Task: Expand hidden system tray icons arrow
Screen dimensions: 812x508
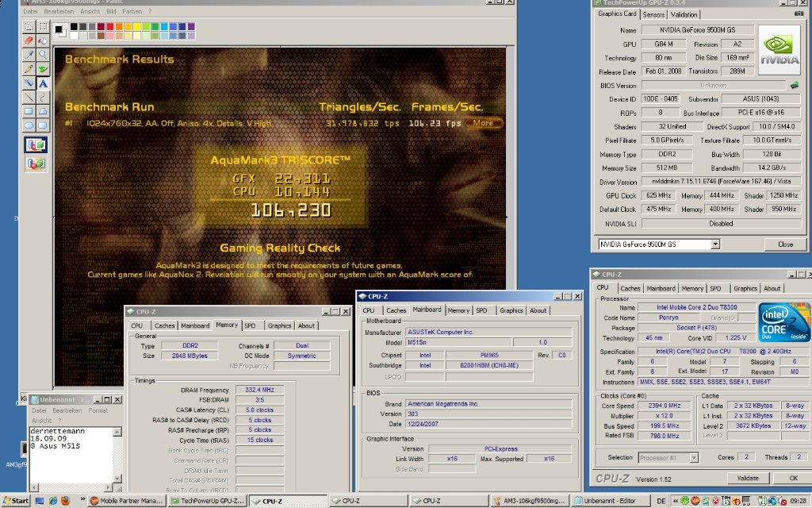Action: coord(675,501)
